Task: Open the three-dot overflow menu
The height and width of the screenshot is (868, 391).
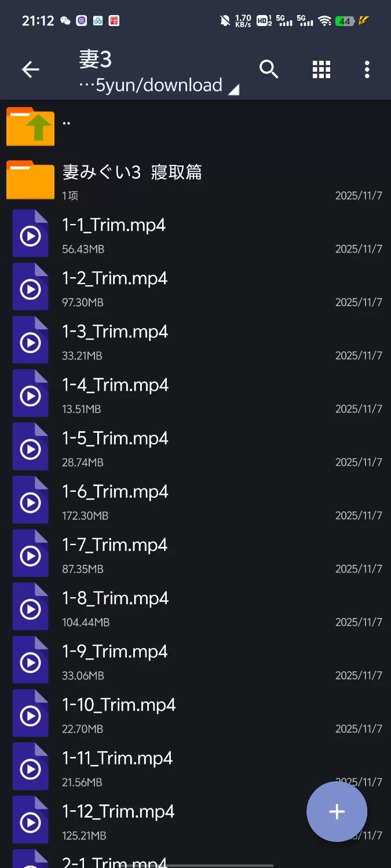Action: point(367,69)
